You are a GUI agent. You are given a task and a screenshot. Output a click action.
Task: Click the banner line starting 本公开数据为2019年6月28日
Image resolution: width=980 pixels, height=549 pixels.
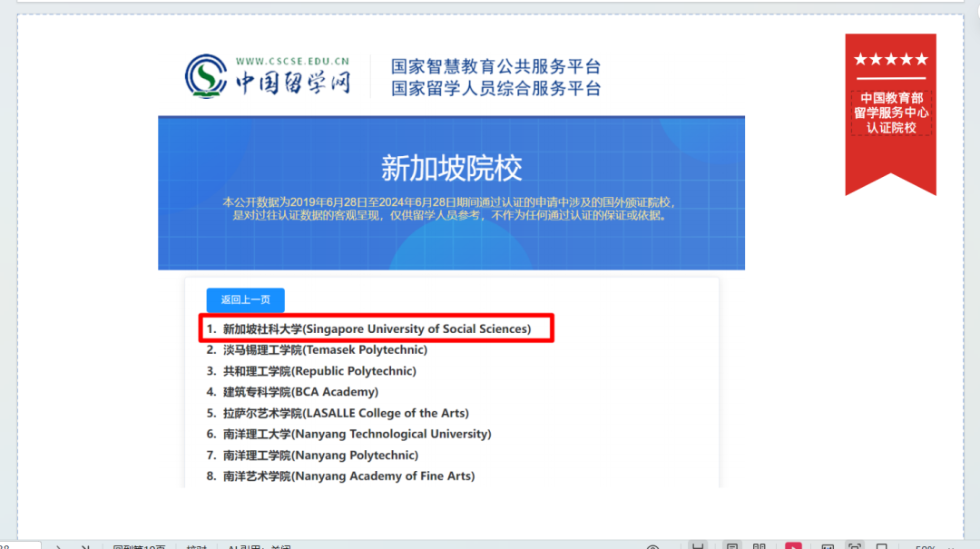[x=449, y=202]
